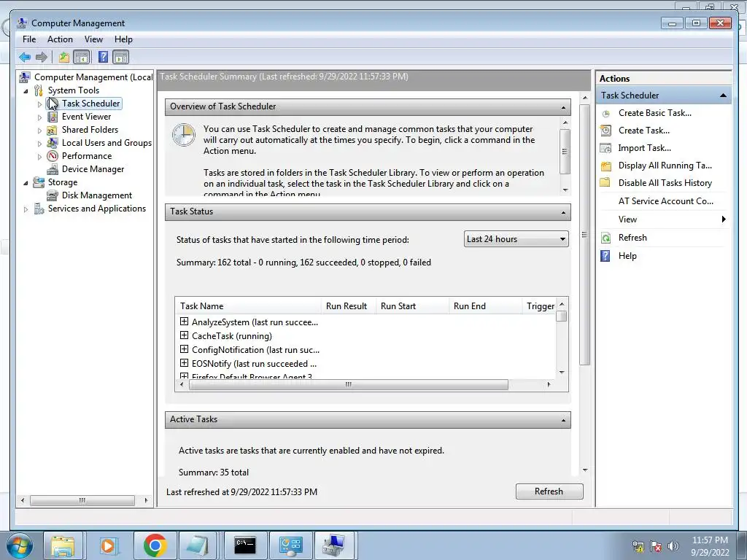Collapse the Active Tasks section
Viewport: 747px width, 560px height.
coord(563,421)
